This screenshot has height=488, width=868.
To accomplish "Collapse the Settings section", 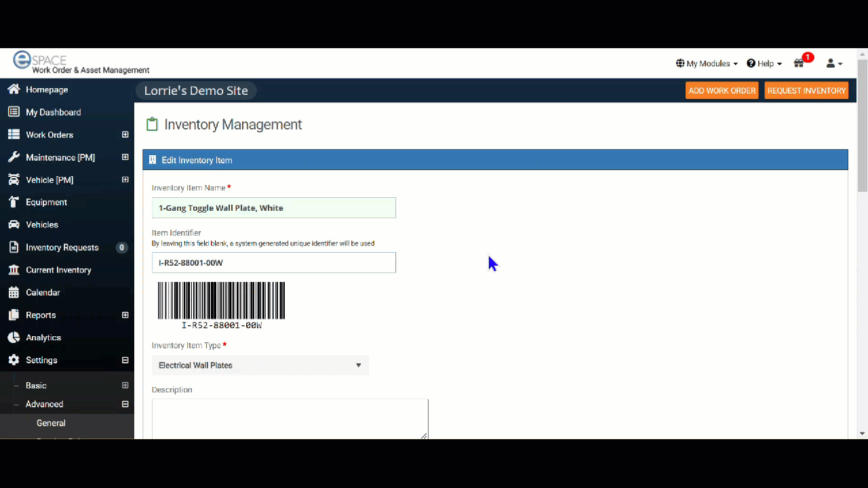I will click(x=125, y=360).
